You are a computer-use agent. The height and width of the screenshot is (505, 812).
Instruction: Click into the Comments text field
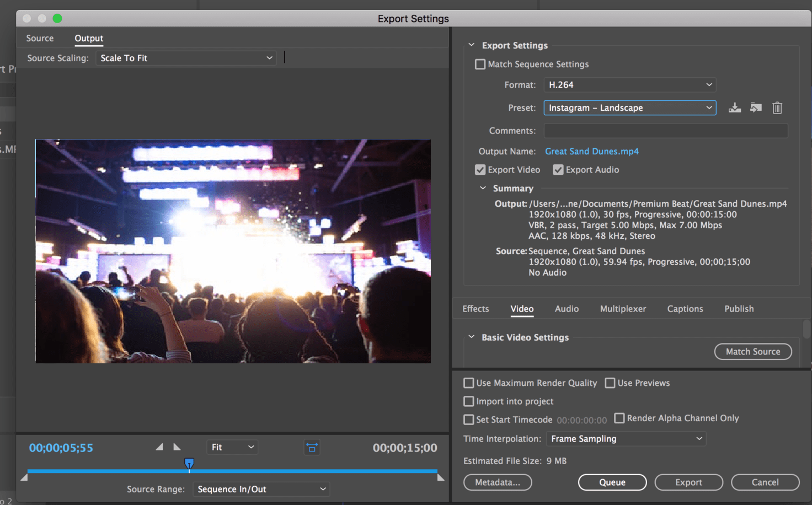pyautogui.click(x=665, y=131)
